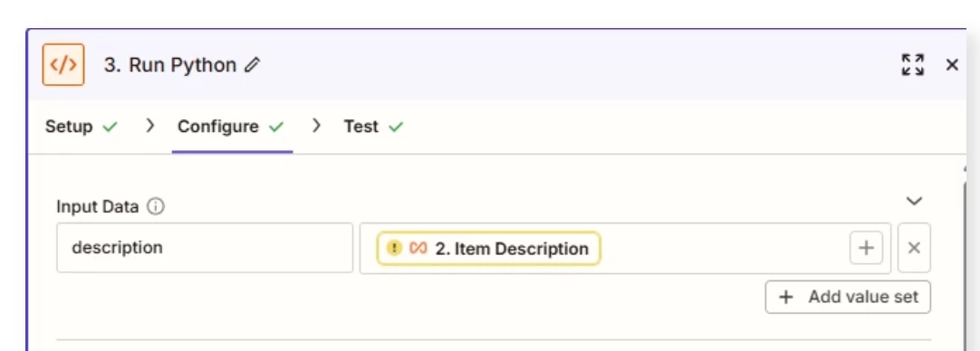The image size is (980, 351).
Task: Collapse the Input Data section
Action: pos(915,201)
